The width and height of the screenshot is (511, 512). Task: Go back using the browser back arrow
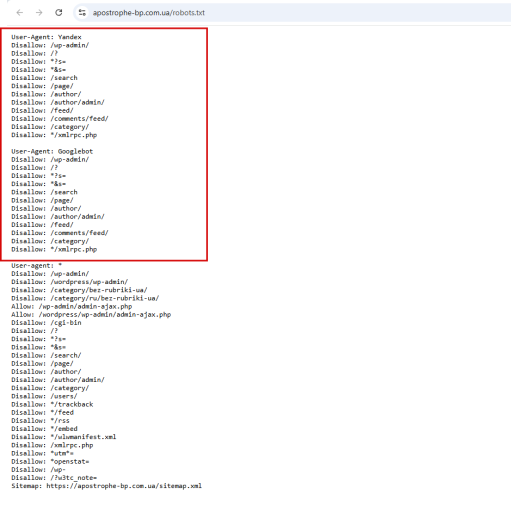(x=20, y=13)
